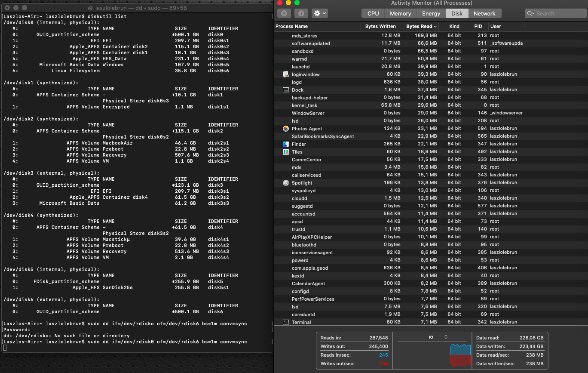Select the bluetoothd process row

[x=431, y=245]
